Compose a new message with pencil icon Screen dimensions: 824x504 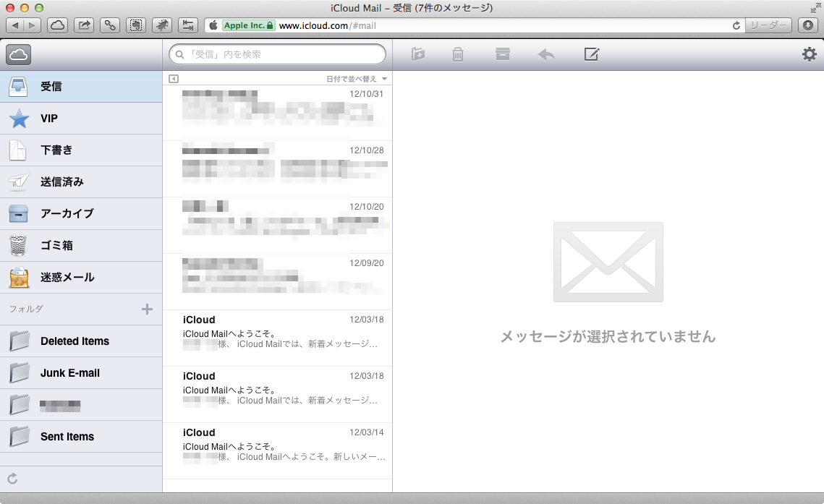[x=591, y=54]
